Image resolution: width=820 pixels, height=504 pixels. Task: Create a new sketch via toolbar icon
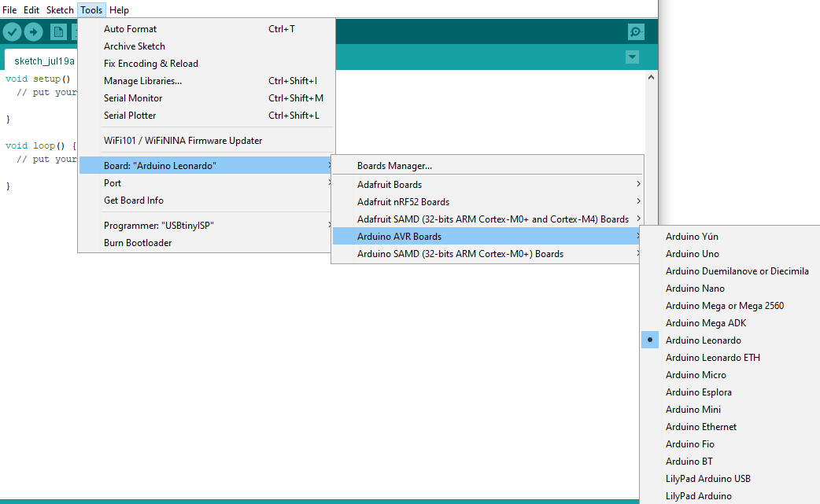(x=58, y=31)
